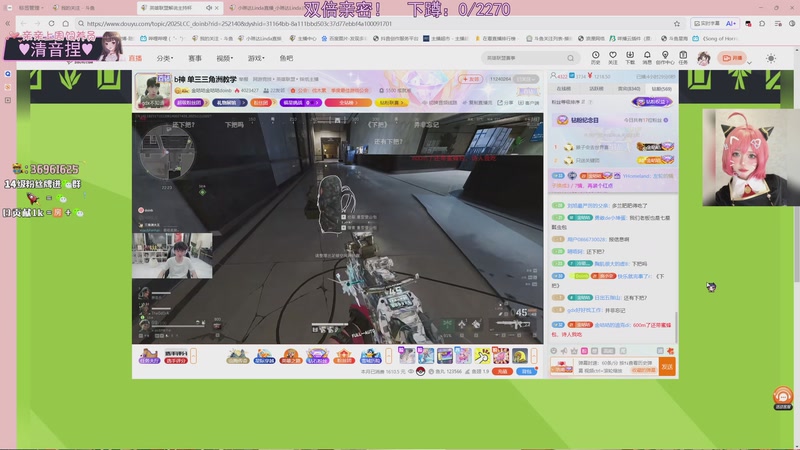Screen dimensions: 800x450
Task: Open the 主播中心 bookmark
Action: pos(303,38)
